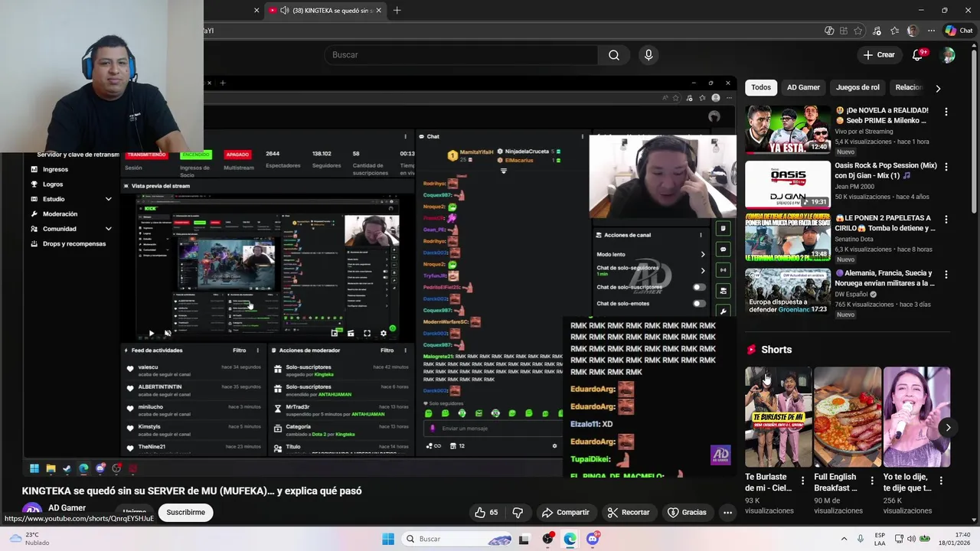Show hidden system tray icons chevron
Image resolution: width=980 pixels, height=551 pixels.
(844, 539)
